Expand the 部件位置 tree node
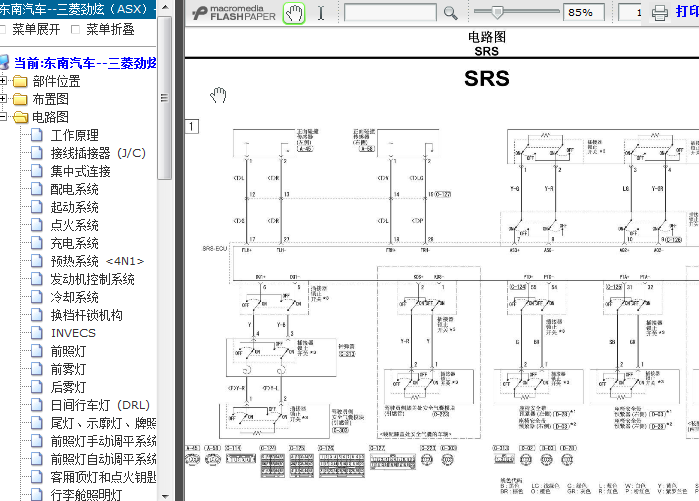The height and width of the screenshot is (501, 699). click(x=3, y=81)
